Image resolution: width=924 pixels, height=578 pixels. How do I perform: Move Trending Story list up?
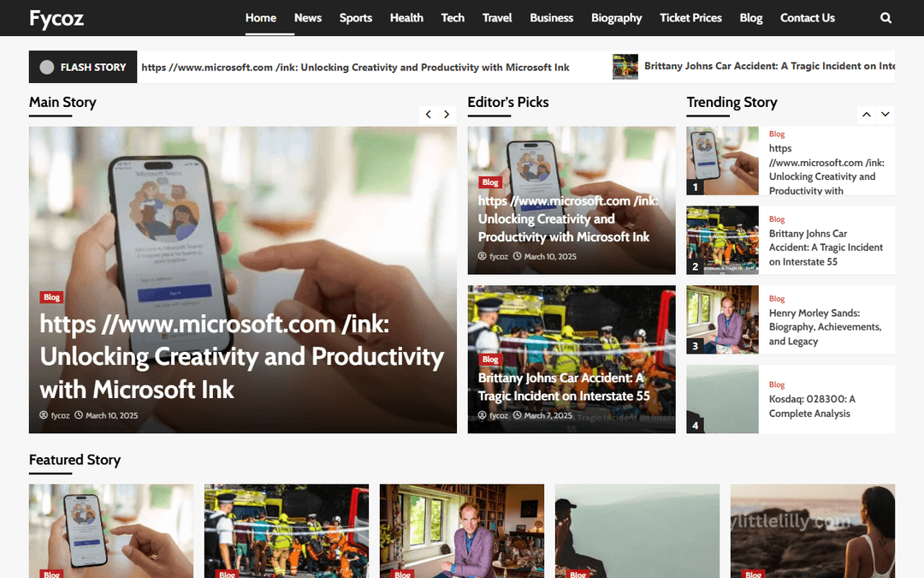(866, 115)
